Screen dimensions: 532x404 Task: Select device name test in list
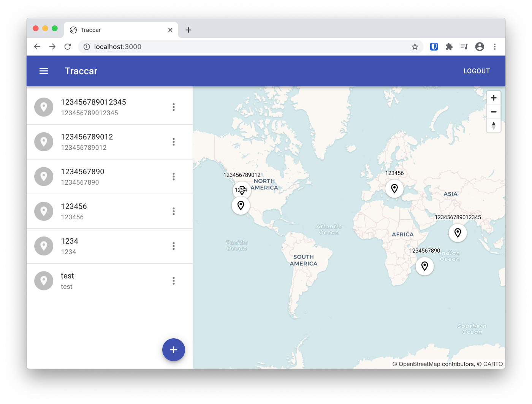tap(67, 276)
